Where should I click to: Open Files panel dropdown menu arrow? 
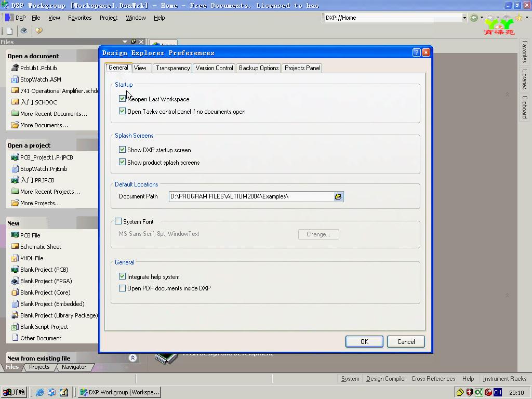(x=125, y=42)
